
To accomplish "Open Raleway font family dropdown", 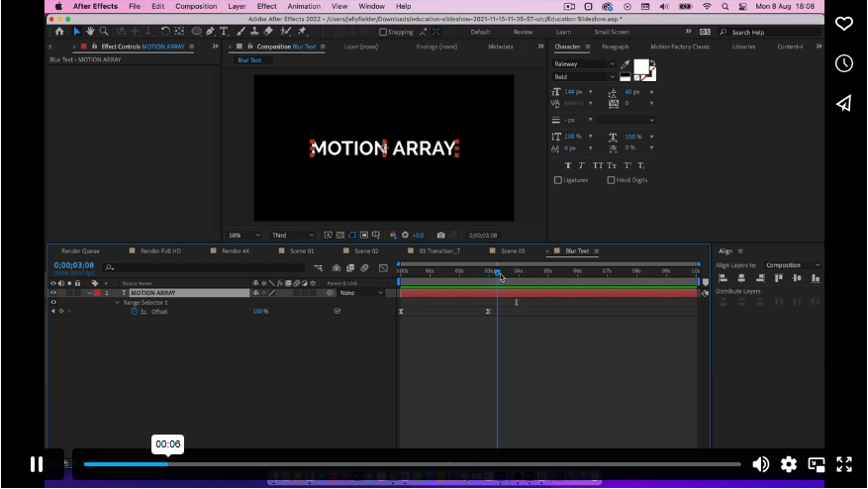I will pos(584,64).
